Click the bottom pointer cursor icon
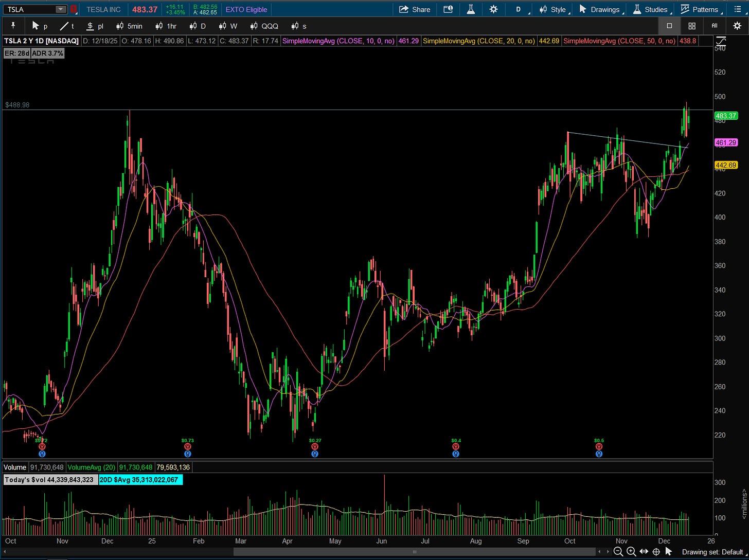The width and height of the screenshot is (749, 560). point(669,552)
